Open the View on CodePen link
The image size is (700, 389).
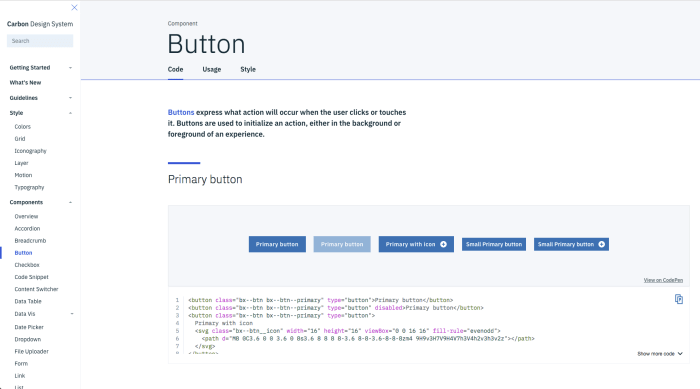(663, 280)
